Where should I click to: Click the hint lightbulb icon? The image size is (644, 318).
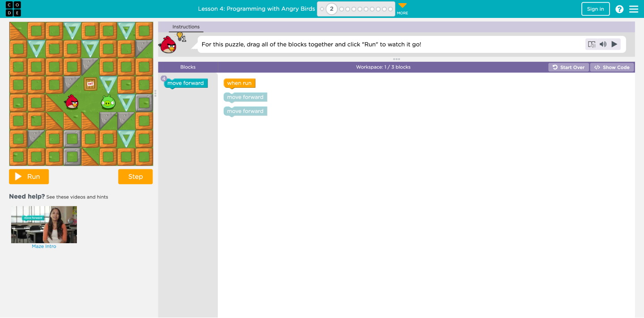click(x=180, y=36)
